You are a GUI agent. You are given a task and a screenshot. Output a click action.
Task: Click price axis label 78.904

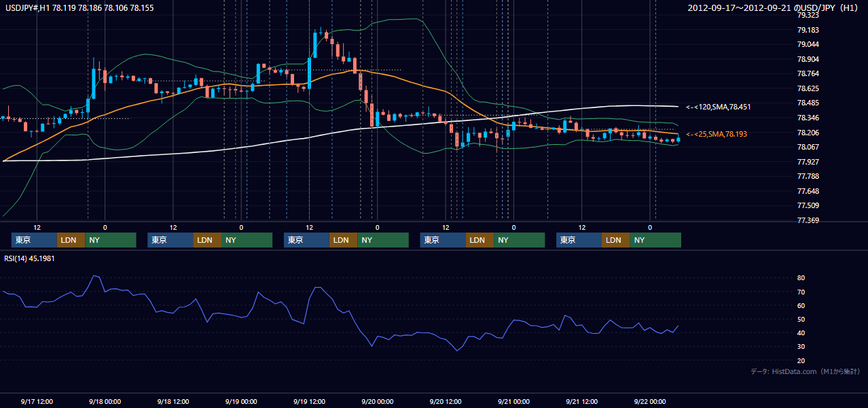(807, 59)
